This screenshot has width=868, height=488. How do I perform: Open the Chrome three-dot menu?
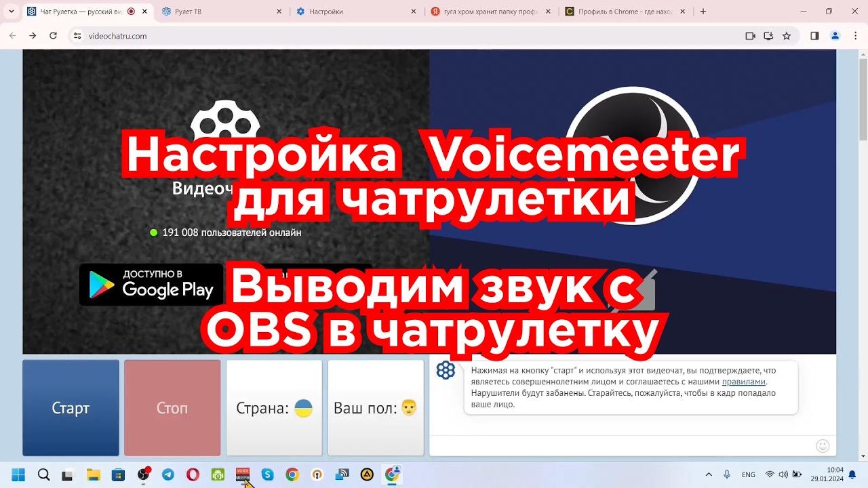tap(855, 36)
